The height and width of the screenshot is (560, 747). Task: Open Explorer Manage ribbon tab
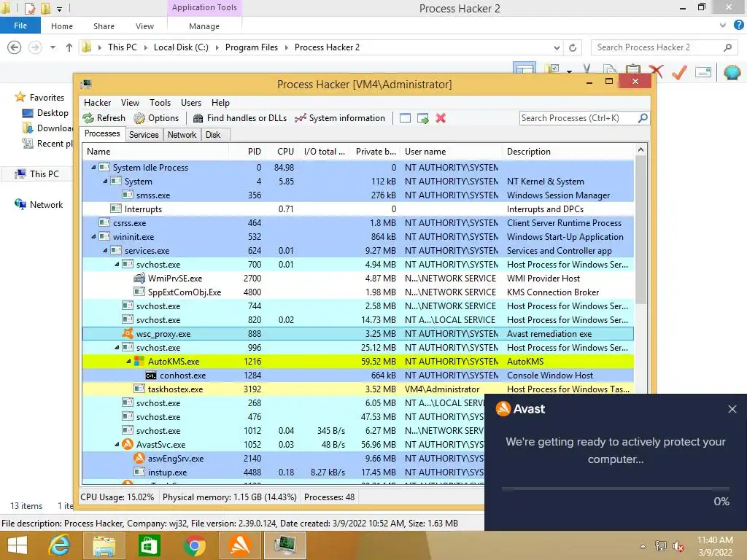[204, 26]
